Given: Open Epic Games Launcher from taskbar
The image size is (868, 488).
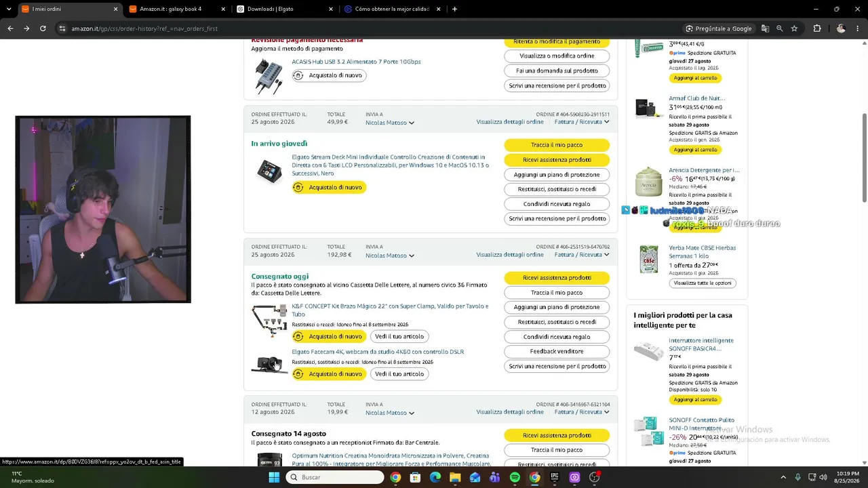Looking at the screenshot, I should coord(555,477).
